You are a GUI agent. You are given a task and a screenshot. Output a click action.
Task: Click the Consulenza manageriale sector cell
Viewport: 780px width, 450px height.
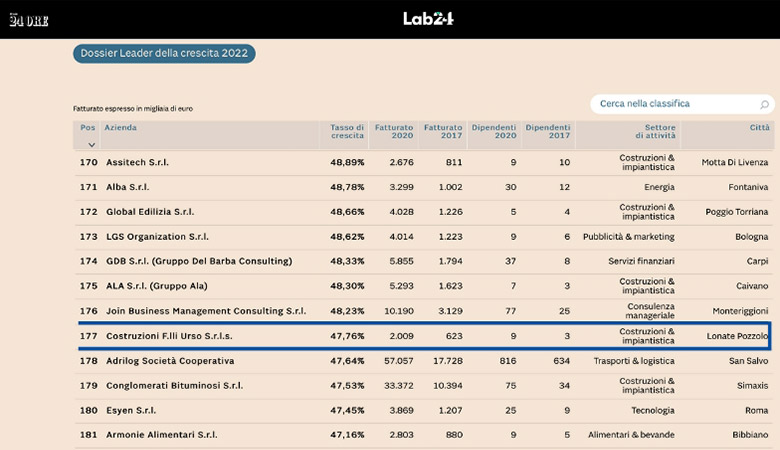650,311
